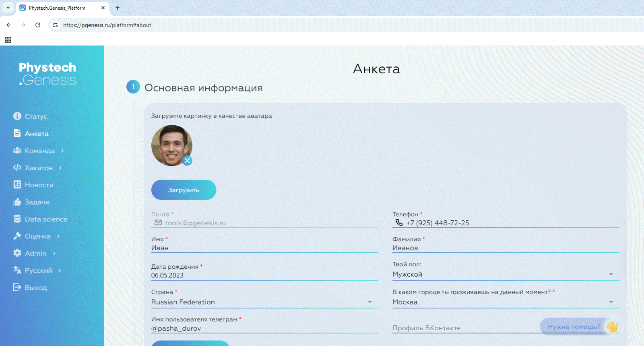
Task: Open the apps grid icon in bookmarks bar
Action: [8, 40]
